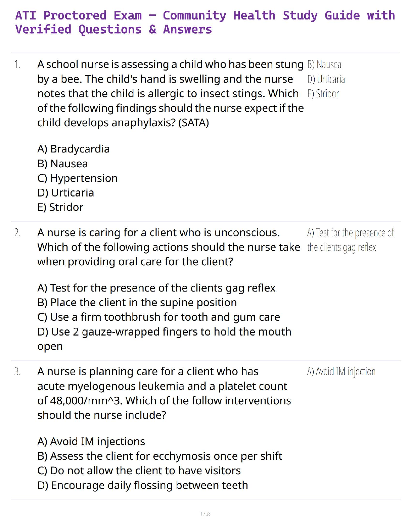Click right-column answer A) Avoid IM injection

341,371
